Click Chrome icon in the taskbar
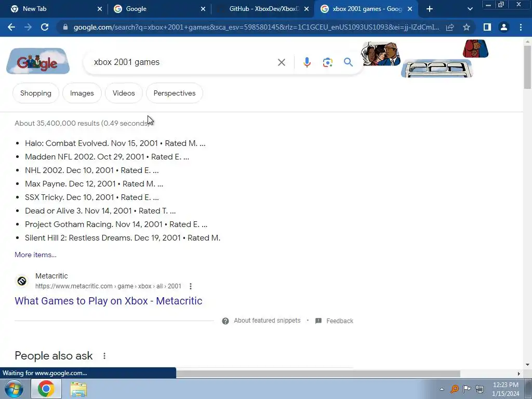 46,389
